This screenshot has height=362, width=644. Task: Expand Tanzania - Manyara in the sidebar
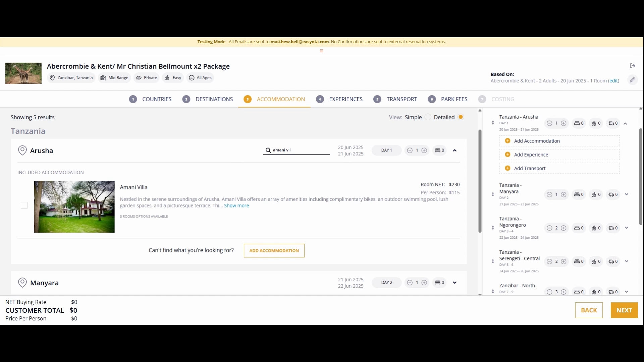[627, 194]
